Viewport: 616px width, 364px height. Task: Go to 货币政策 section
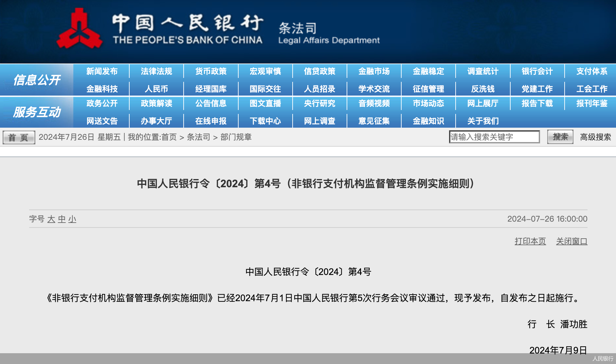tap(211, 71)
